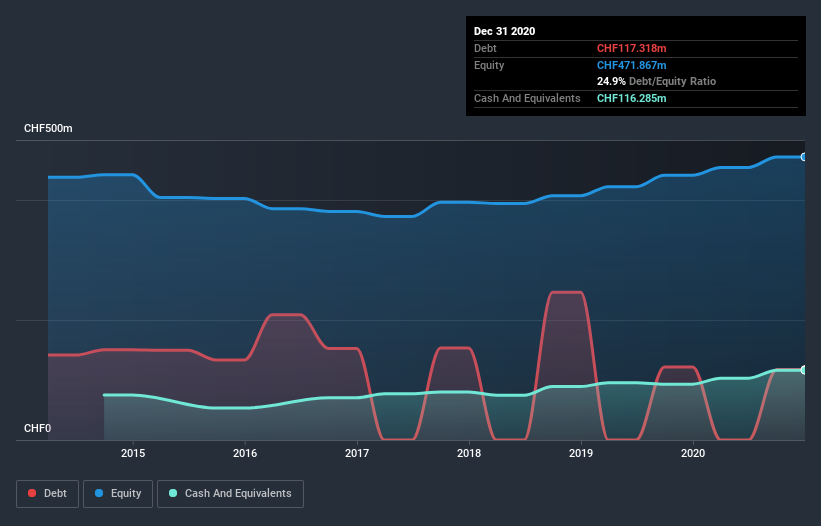Select the Cash endpoint marker at Dec 2020
This screenshot has height=526, width=821.
pos(804,370)
